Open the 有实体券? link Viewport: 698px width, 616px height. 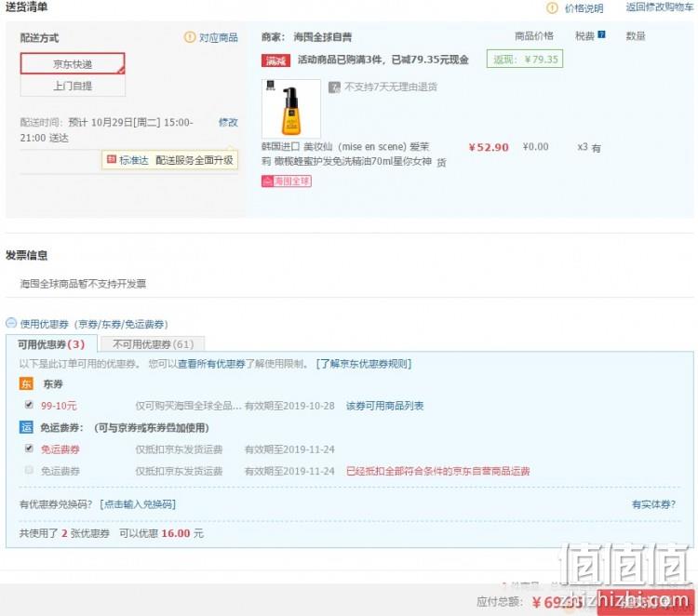[x=653, y=504]
